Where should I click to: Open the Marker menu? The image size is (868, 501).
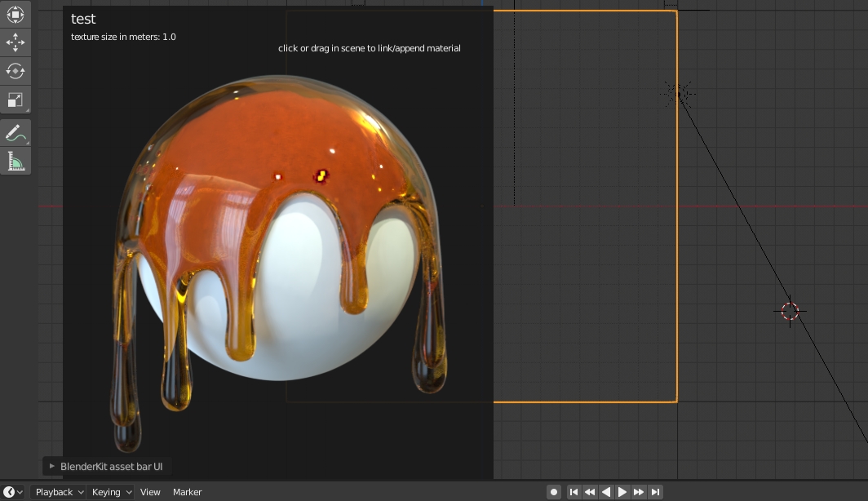coord(187,491)
